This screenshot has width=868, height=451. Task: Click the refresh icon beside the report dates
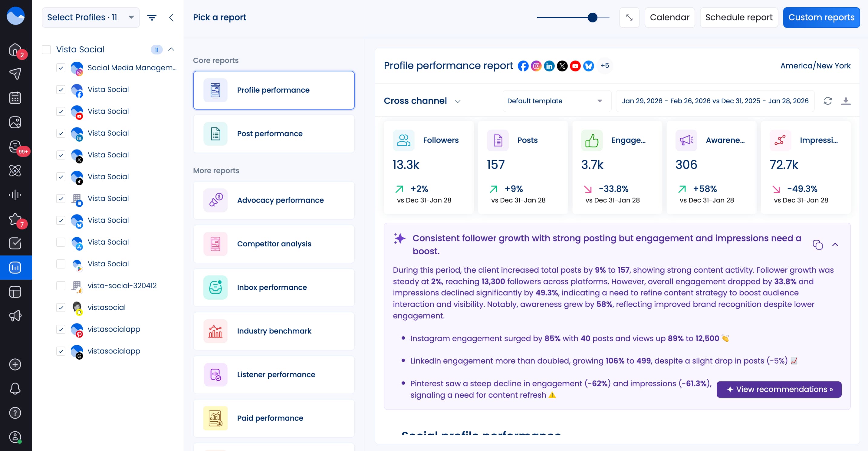828,101
